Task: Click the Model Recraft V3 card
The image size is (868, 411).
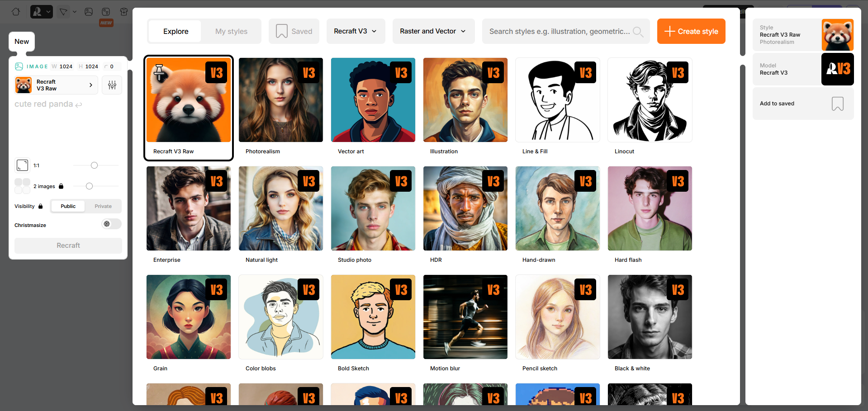Action: click(x=803, y=69)
